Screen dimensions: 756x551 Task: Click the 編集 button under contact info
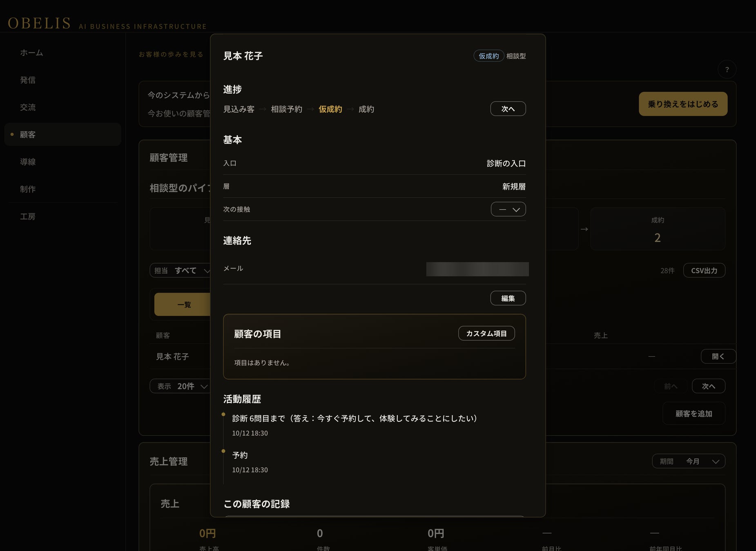pyautogui.click(x=508, y=298)
